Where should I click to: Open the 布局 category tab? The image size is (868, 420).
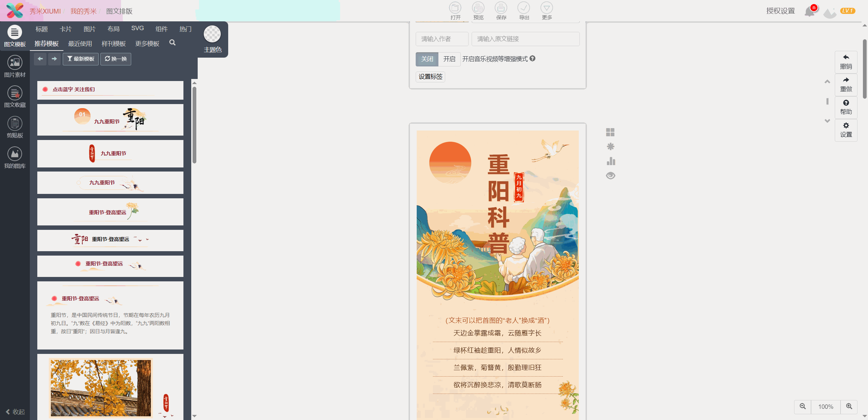114,29
